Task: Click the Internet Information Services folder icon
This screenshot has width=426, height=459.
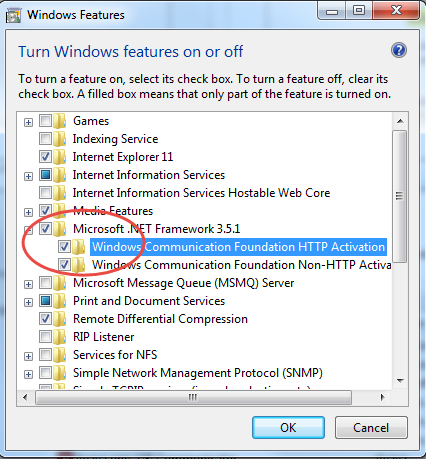Action: coord(60,175)
